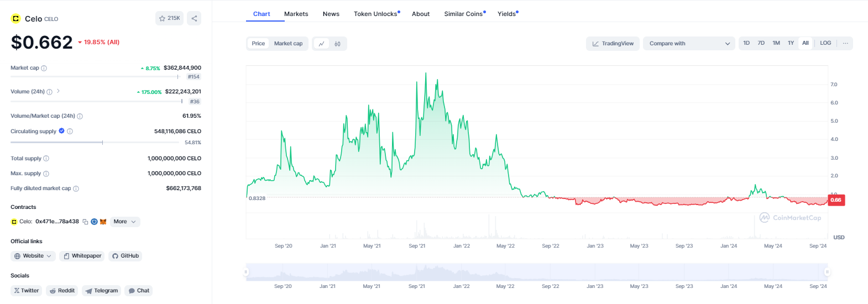Open the Yields tab
868x304 pixels.
pyautogui.click(x=508, y=14)
